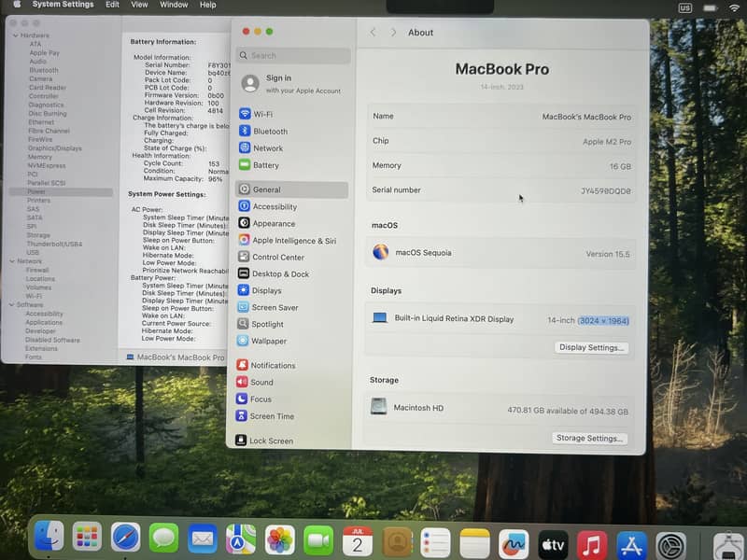Open Wi-Fi settings in sidebar
Screen dimensions: 747x560
coord(256,114)
